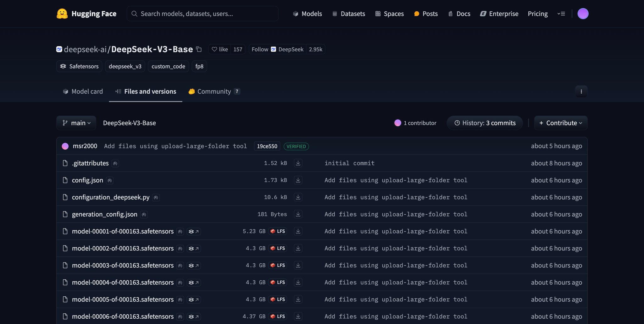Select the Files and versions tab
This screenshot has height=324, width=644.
point(146,91)
